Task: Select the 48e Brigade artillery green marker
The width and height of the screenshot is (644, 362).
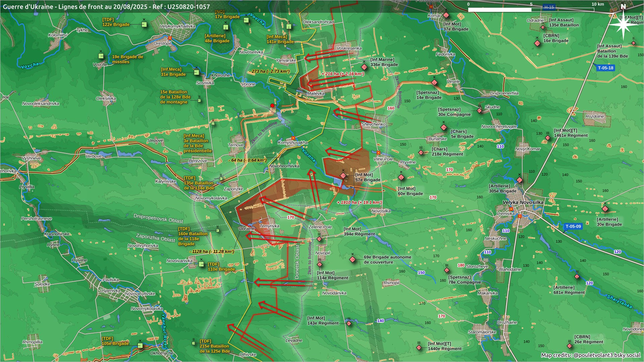Action: (x=226, y=27)
